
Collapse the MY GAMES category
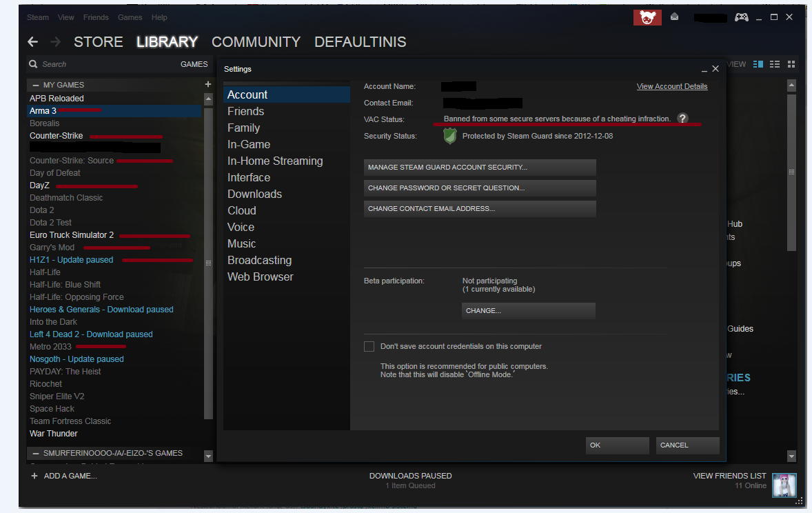tap(35, 85)
